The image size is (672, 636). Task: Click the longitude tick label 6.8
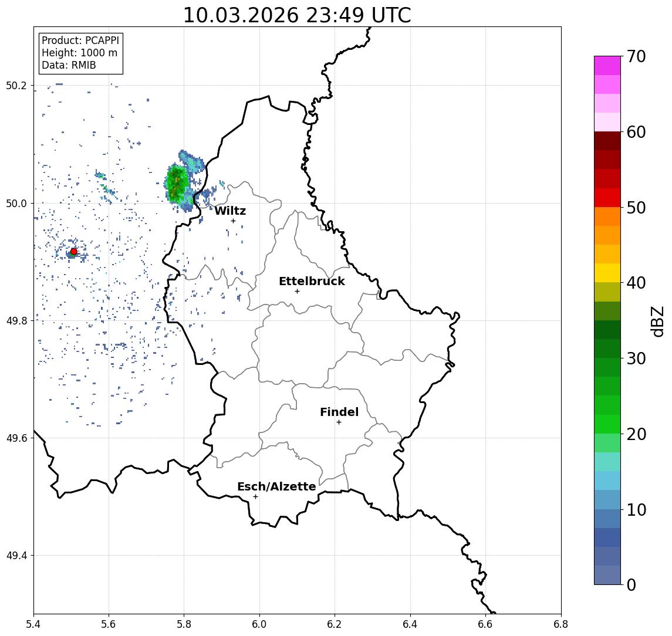560,624
